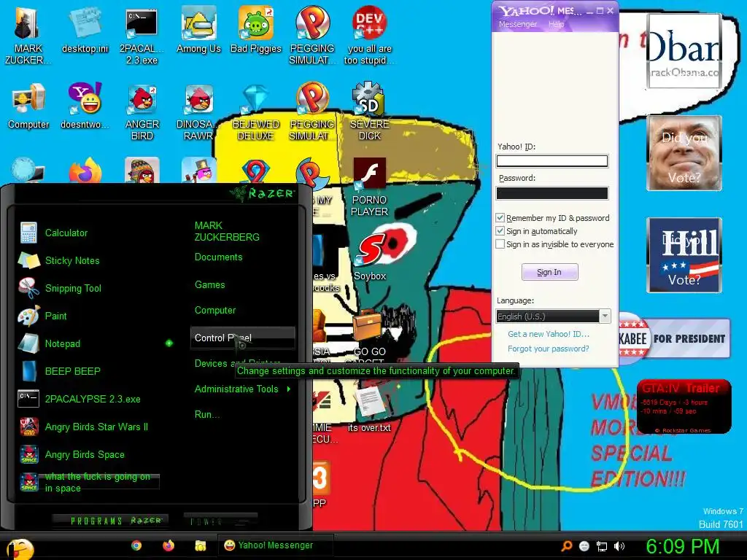Open DINOSA... RAWR desktop shortcut
The width and height of the screenshot is (747, 560).
pyautogui.click(x=198, y=112)
